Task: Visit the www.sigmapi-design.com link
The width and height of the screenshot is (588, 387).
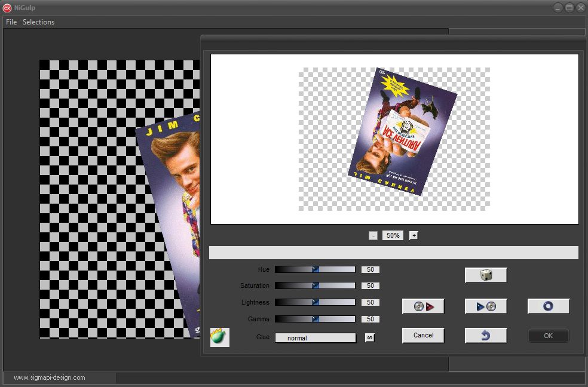Action: point(50,377)
